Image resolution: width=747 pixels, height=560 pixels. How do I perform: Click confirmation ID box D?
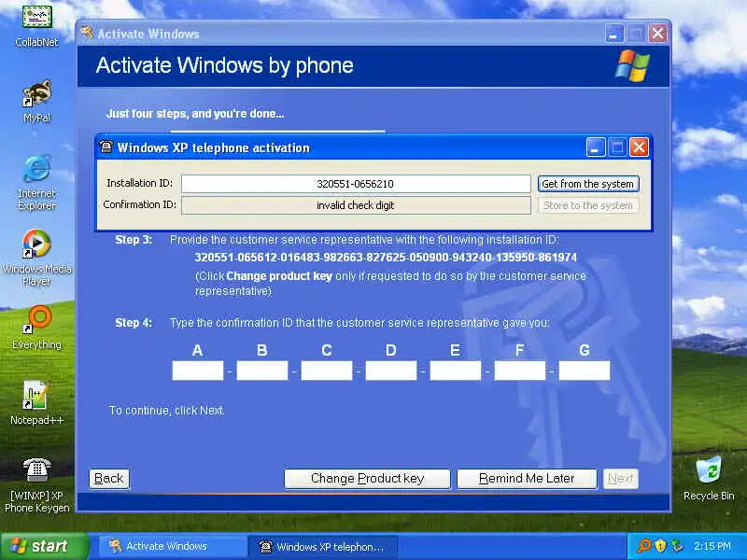click(x=390, y=370)
